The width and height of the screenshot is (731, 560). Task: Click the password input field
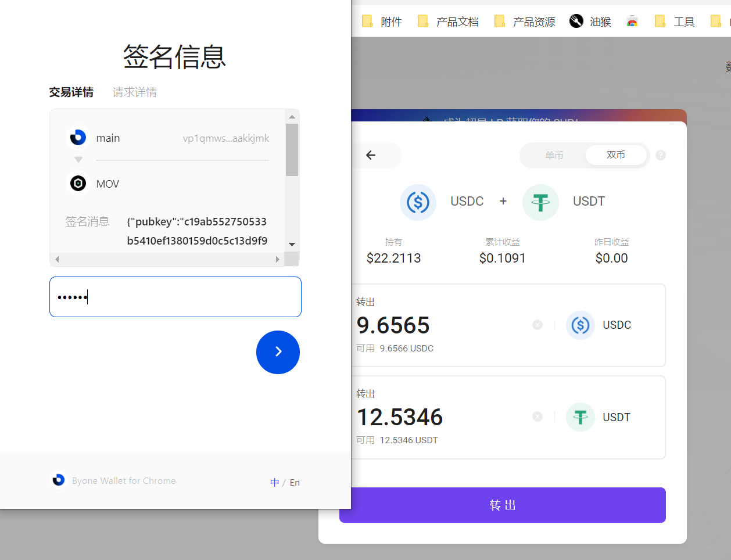[x=175, y=297]
